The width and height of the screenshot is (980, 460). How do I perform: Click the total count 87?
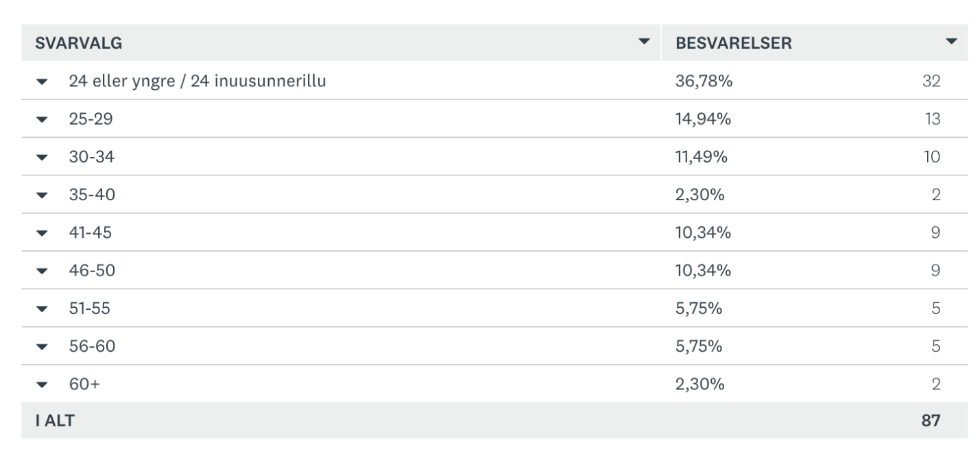pos(931,421)
